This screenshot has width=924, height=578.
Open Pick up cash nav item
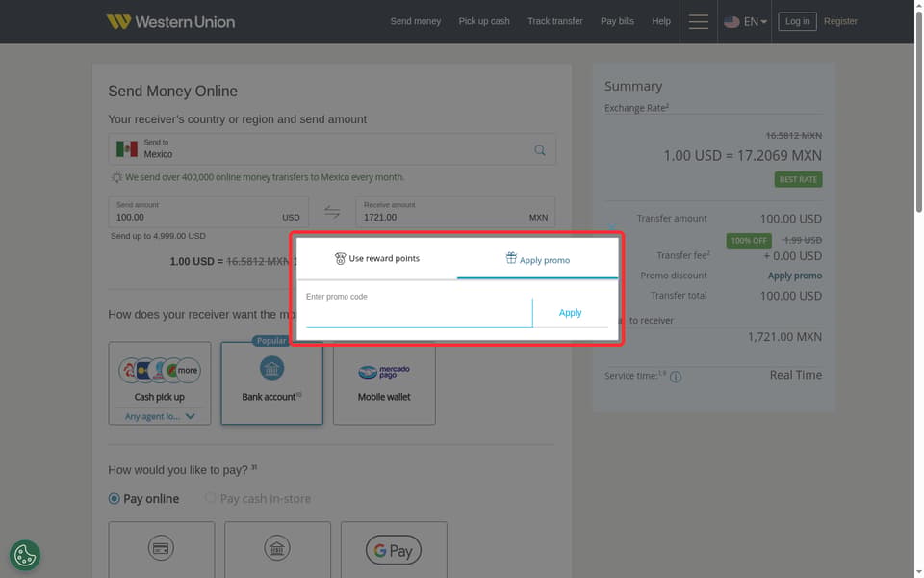pyautogui.click(x=484, y=21)
